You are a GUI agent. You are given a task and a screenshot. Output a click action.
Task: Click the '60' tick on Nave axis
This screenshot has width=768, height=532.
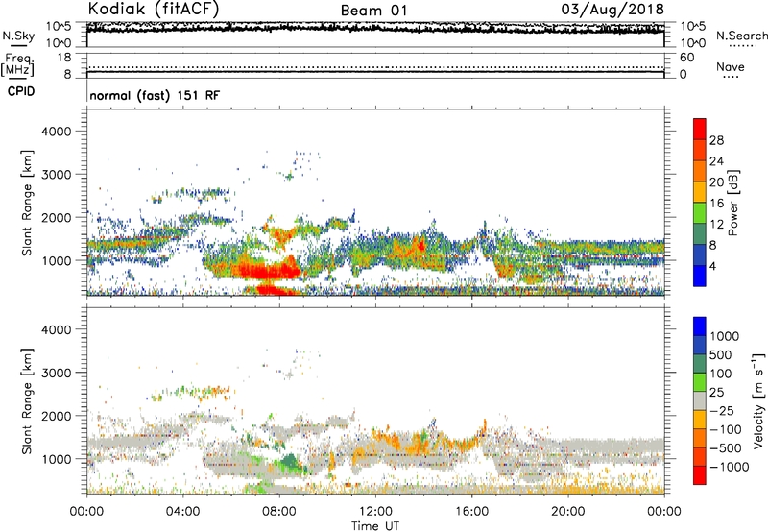(687, 58)
